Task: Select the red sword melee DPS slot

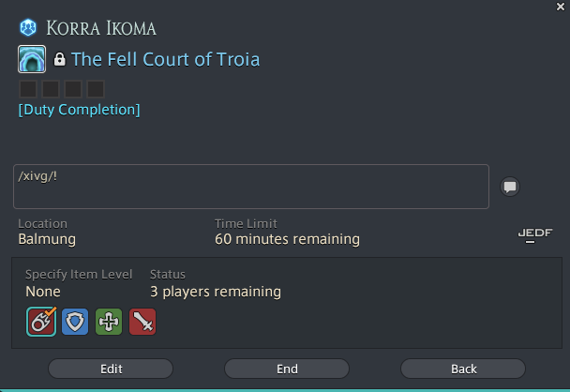Action: (x=142, y=322)
